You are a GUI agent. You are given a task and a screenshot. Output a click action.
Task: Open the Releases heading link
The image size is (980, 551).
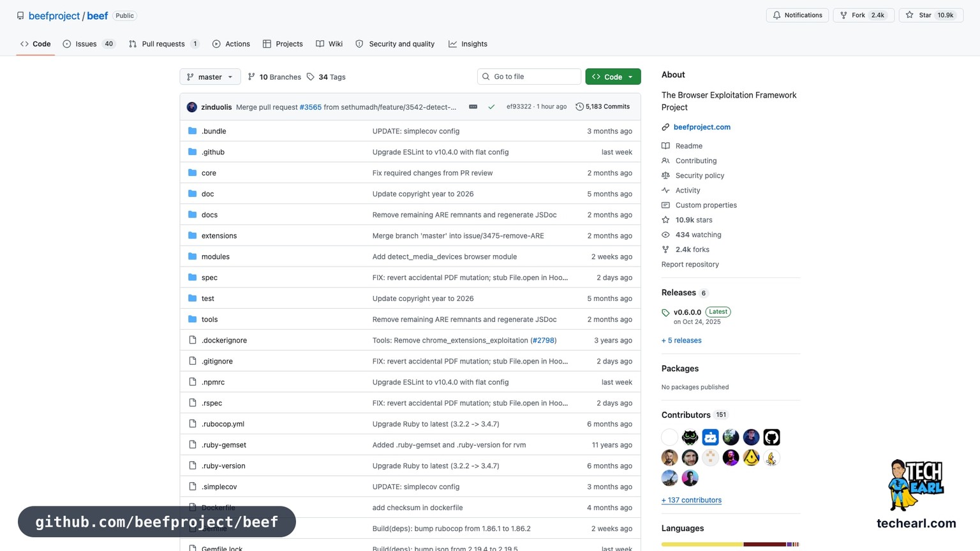coord(679,293)
